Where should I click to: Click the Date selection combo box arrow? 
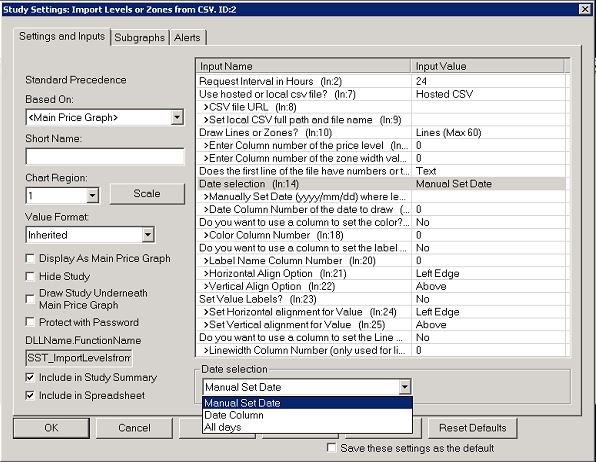pos(405,387)
